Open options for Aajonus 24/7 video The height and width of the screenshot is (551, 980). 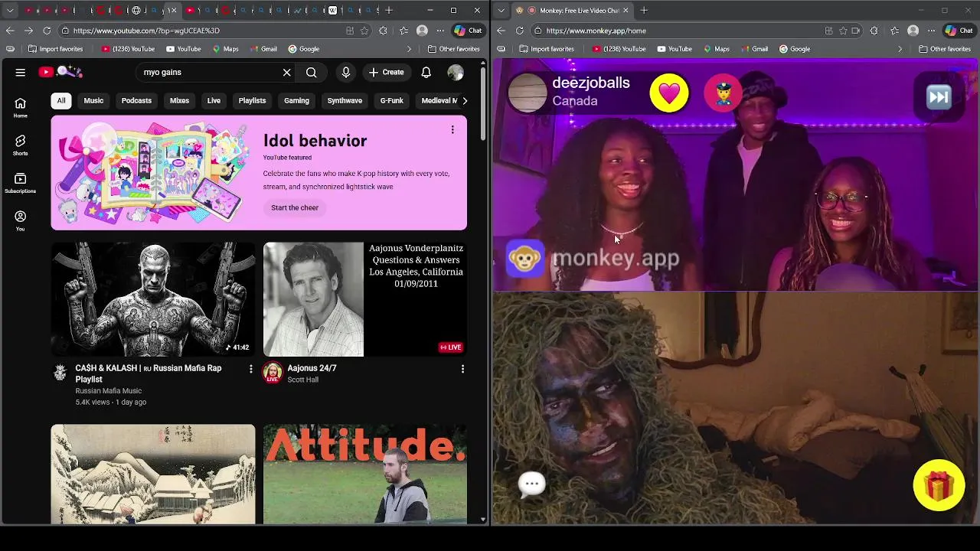(x=462, y=369)
